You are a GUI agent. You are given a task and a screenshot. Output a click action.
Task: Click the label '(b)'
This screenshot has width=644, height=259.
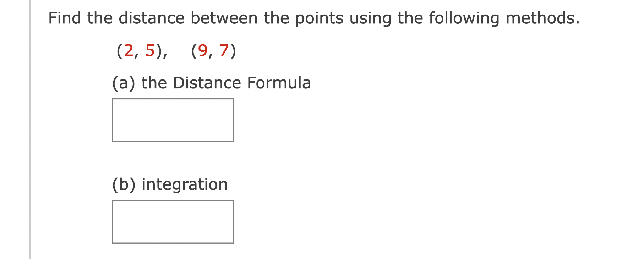(123, 184)
